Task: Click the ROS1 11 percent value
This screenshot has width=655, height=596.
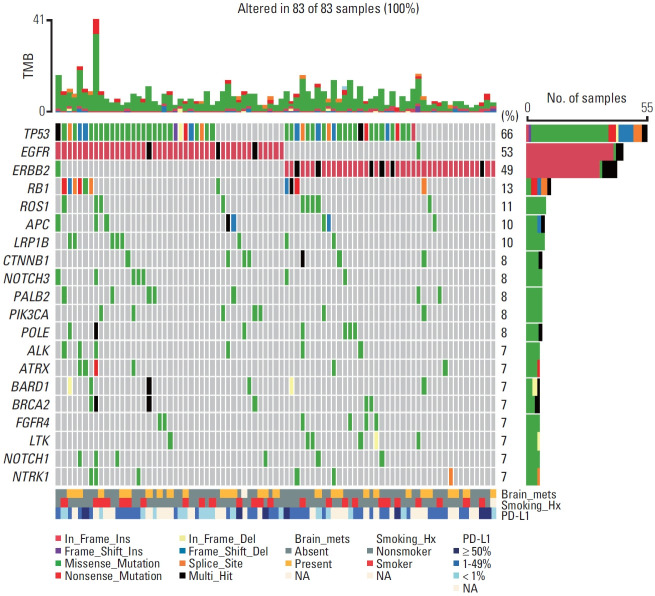Action: (507, 206)
